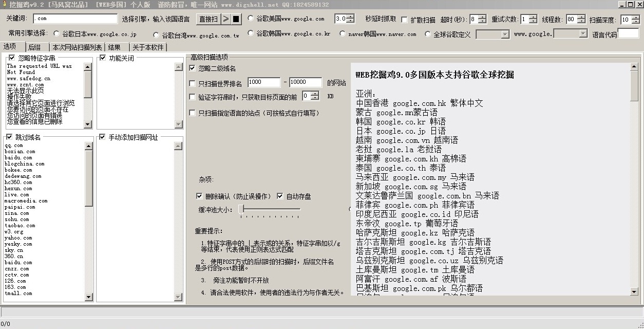Uncheck the 忽略二级域名 option
644x329 pixels.
point(192,67)
